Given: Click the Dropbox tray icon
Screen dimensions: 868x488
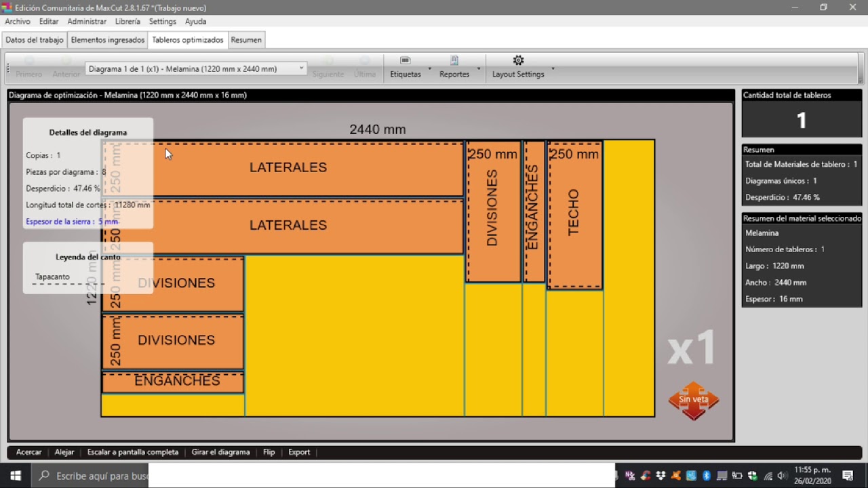Looking at the screenshot, I should (660, 476).
